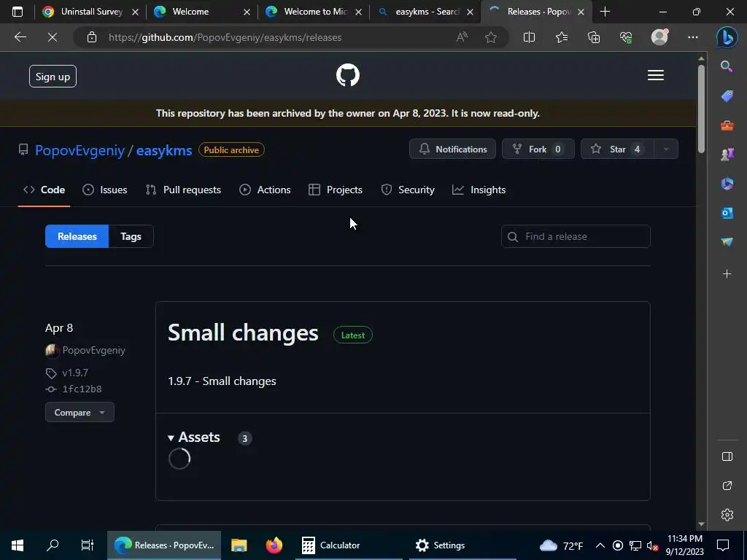Go back to the previous page
The height and width of the screenshot is (560, 747).
(x=20, y=37)
